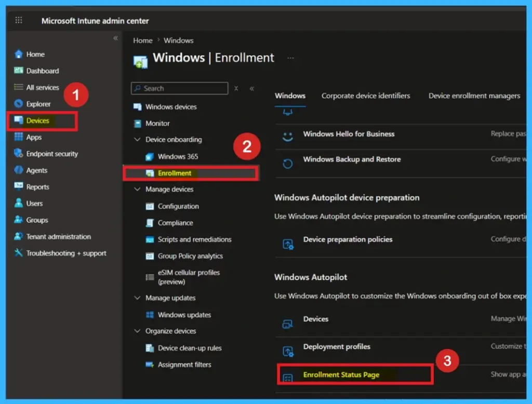This screenshot has width=532, height=404.
Task: Collapse the Windows submenu pane chevron
Action: [252, 88]
